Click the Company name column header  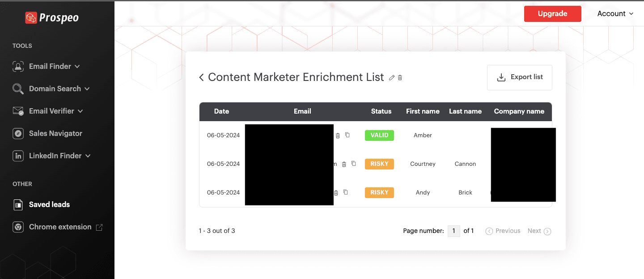(519, 111)
